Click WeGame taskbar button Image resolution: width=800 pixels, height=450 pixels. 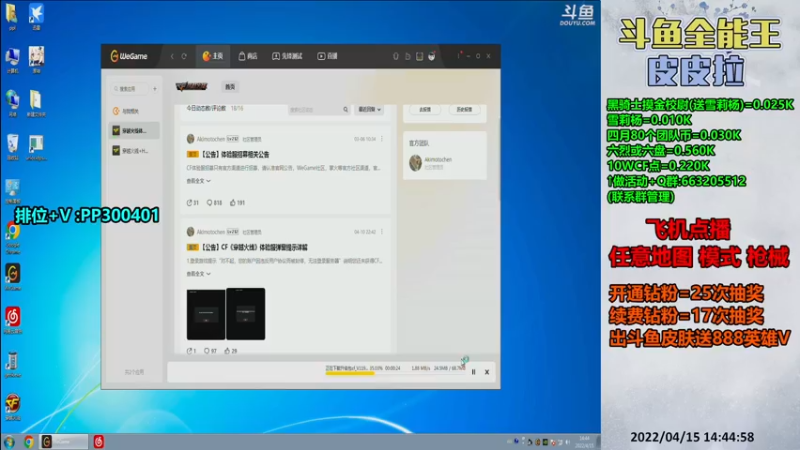click(64, 441)
